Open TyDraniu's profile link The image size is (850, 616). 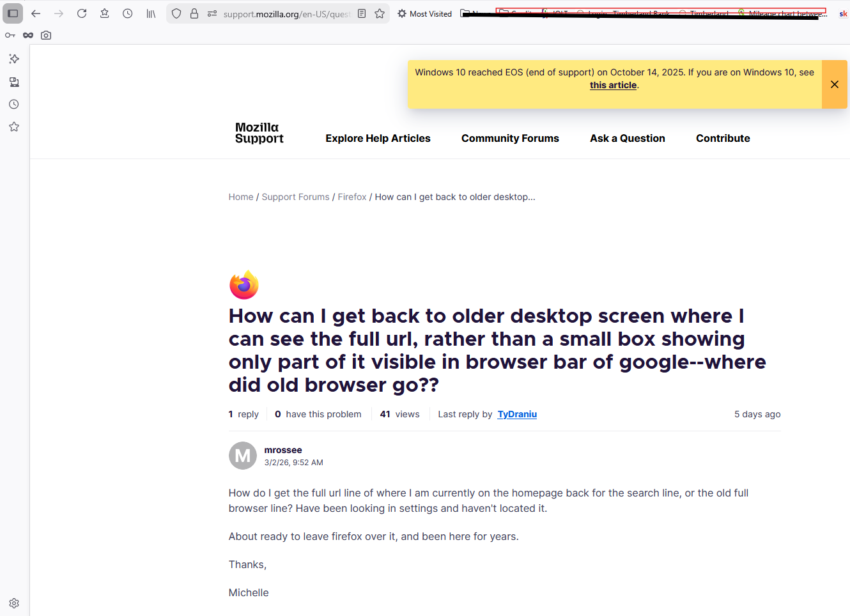[x=517, y=414]
